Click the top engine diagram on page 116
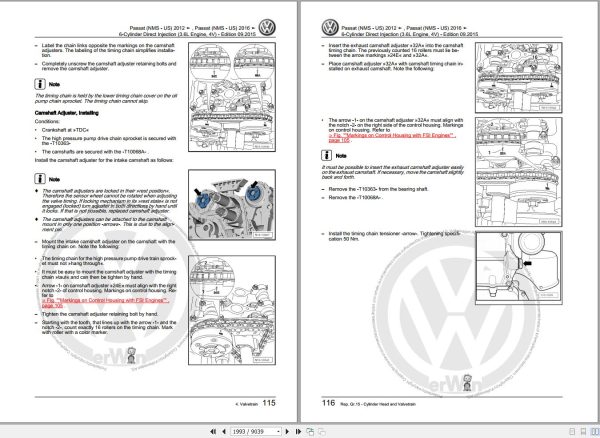 pyautogui.click(x=518, y=77)
